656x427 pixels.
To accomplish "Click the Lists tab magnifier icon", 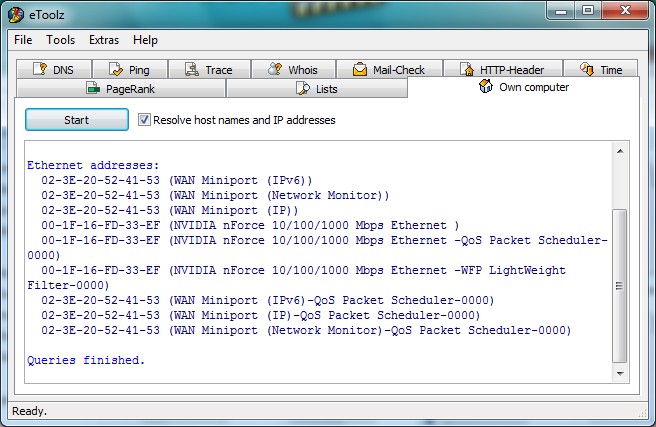I will pyautogui.click(x=303, y=88).
